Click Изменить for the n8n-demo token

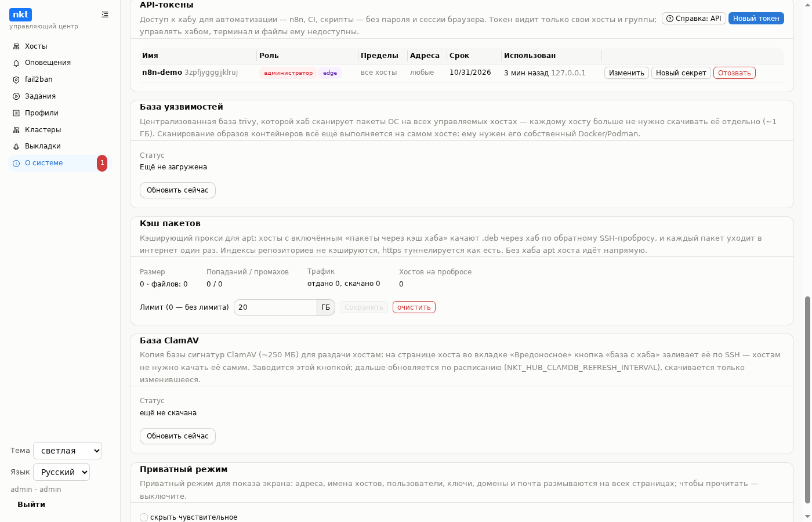tap(626, 73)
